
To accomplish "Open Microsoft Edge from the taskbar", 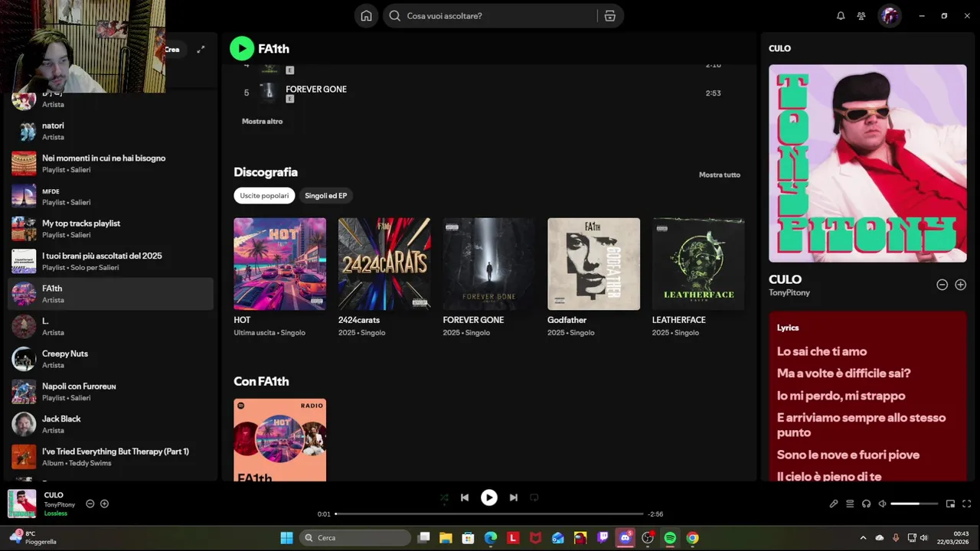I will [x=490, y=538].
